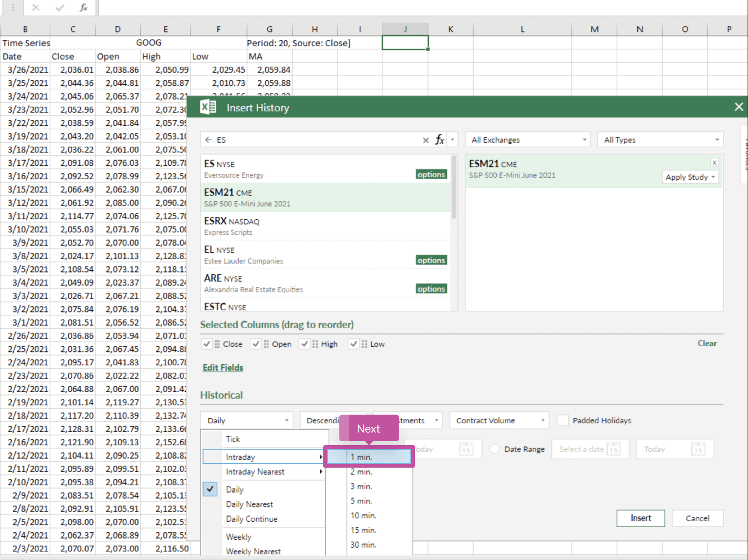The height and width of the screenshot is (560, 748).
Task: Enable the Padded Holidays checkbox
Action: pos(563,420)
